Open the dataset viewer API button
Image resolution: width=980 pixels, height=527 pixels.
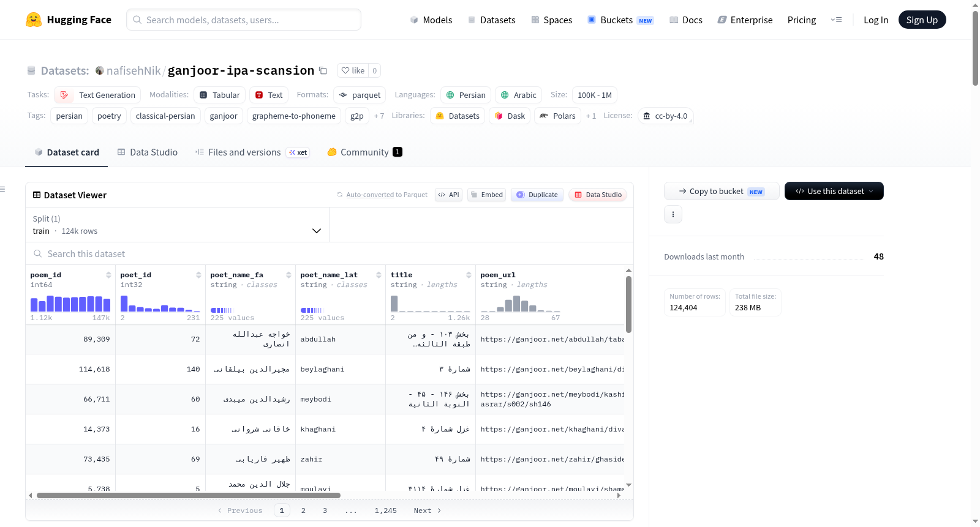click(x=448, y=195)
